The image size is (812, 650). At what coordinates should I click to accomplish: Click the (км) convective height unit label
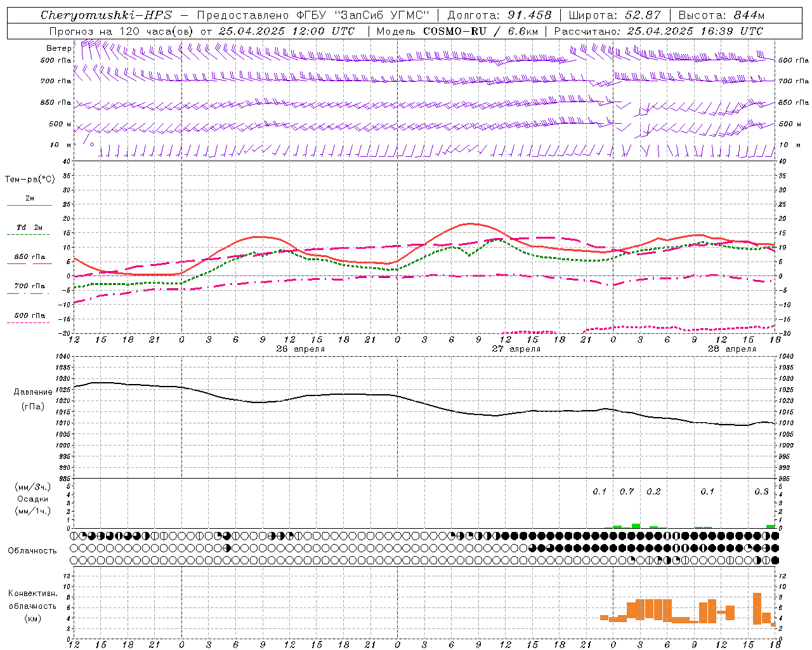point(32,618)
